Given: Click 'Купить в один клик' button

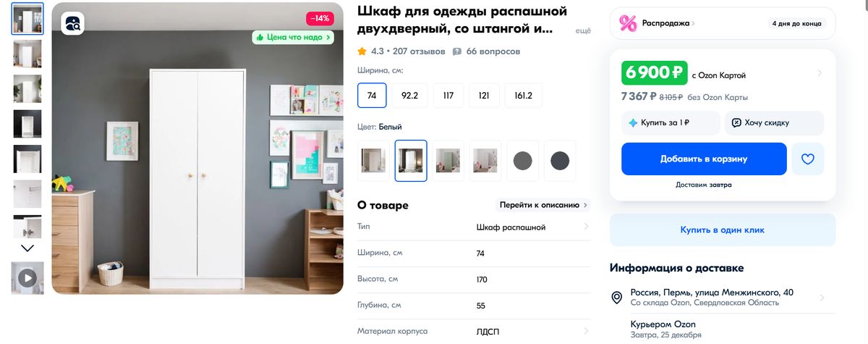Looking at the screenshot, I should pos(723,230).
